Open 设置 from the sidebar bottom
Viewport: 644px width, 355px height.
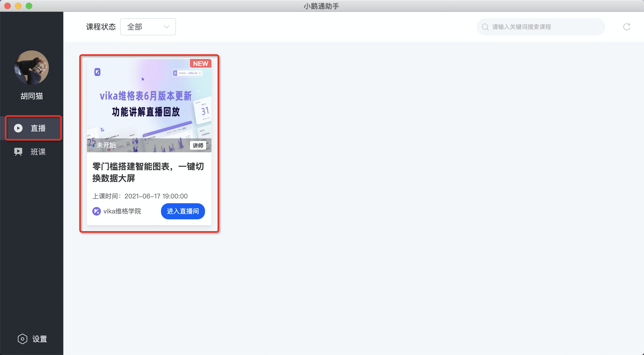click(x=39, y=339)
